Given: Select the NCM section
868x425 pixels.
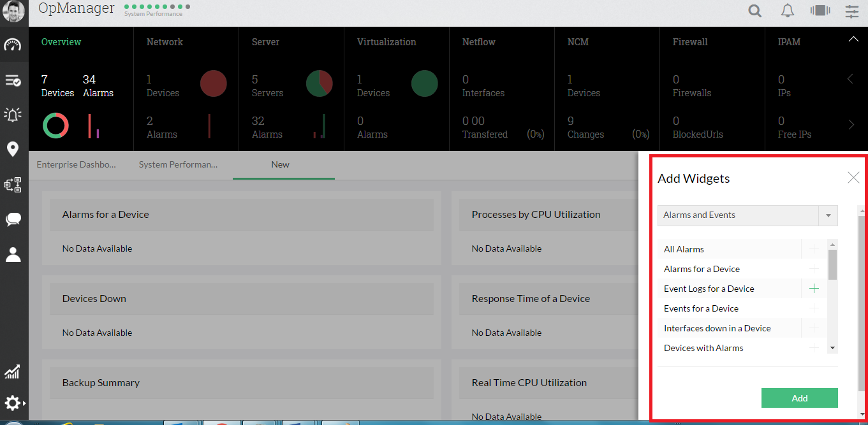Looking at the screenshot, I should (578, 42).
